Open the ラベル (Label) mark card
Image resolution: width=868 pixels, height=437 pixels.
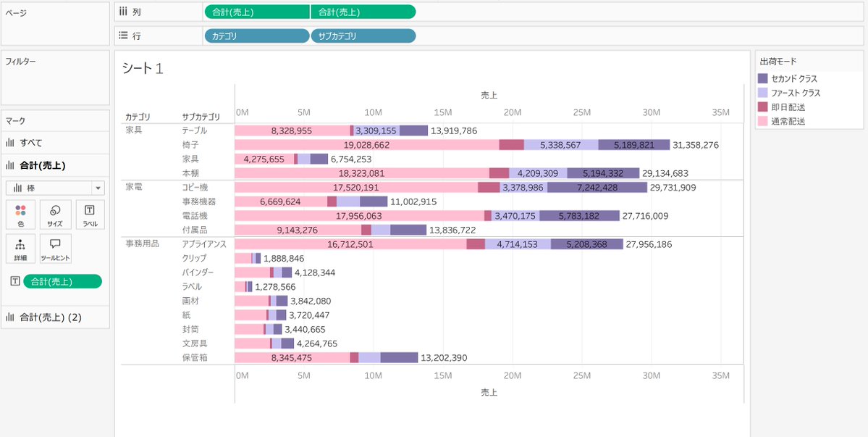(x=90, y=215)
